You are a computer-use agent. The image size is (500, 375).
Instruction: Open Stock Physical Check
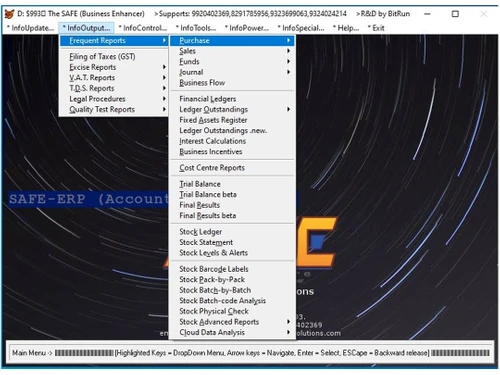click(x=232, y=311)
